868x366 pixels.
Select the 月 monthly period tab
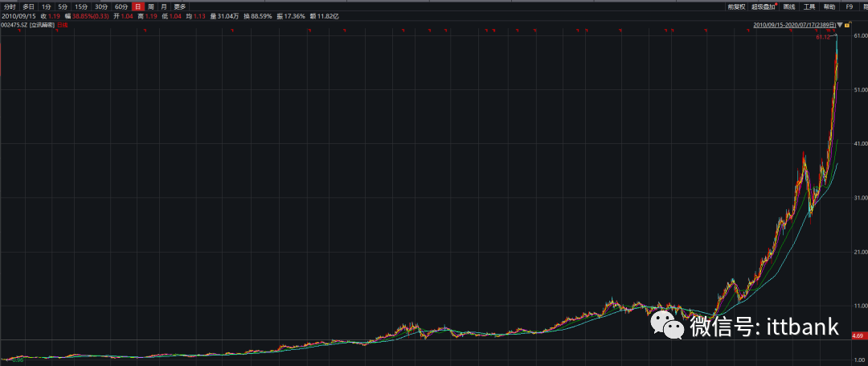point(163,6)
